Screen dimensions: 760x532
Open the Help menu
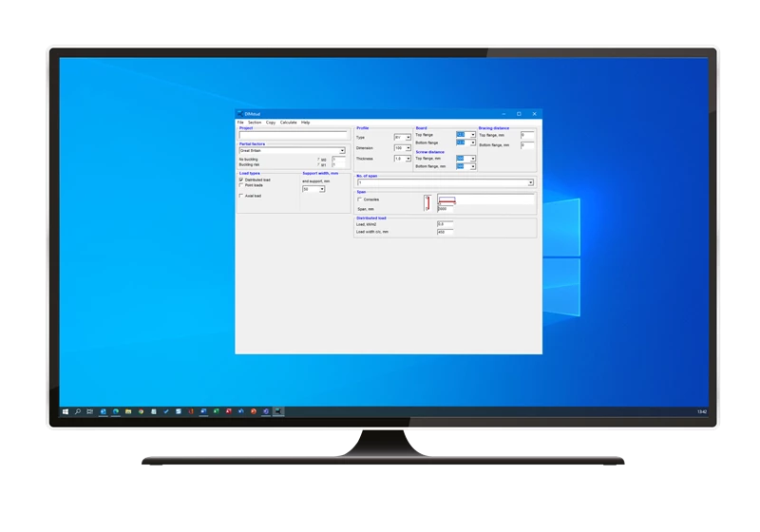coord(305,123)
